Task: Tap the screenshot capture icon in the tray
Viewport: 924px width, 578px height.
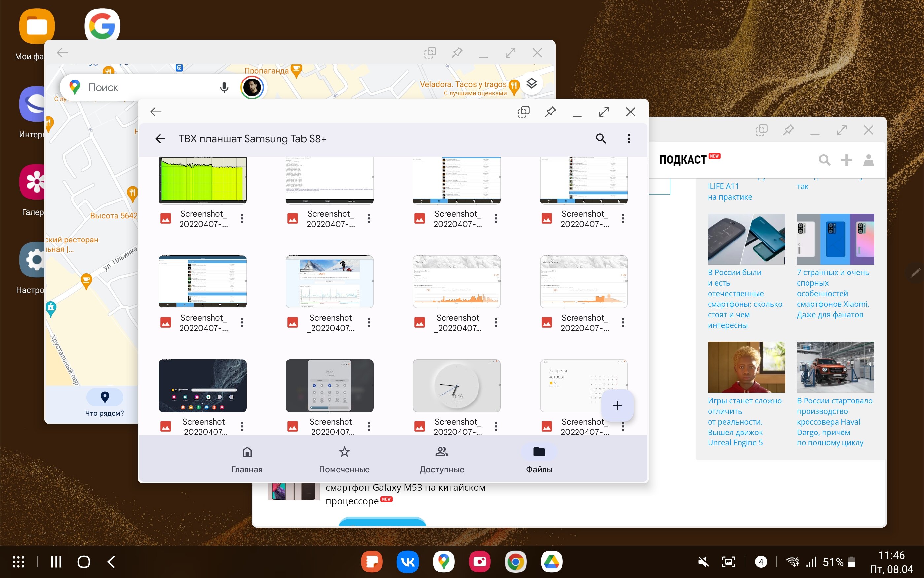Action: click(x=728, y=562)
